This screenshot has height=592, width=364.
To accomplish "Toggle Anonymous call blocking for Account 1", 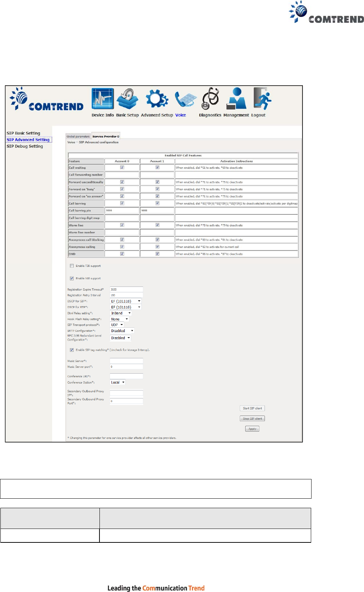I will tap(157, 239).
